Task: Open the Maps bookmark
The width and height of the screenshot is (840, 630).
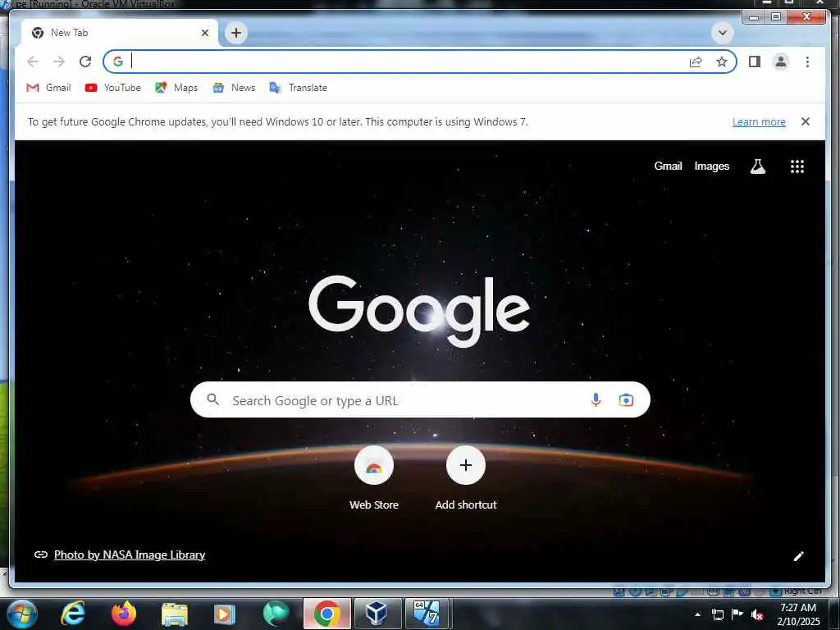Action: [177, 87]
